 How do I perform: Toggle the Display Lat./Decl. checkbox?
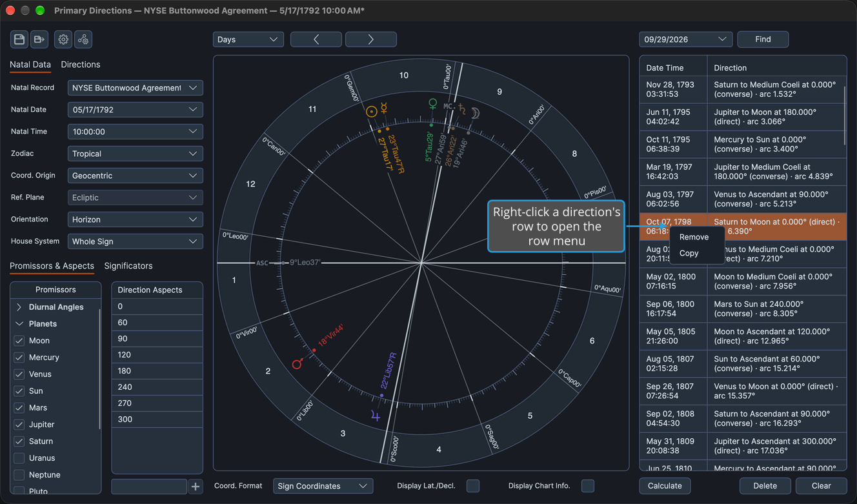click(473, 486)
